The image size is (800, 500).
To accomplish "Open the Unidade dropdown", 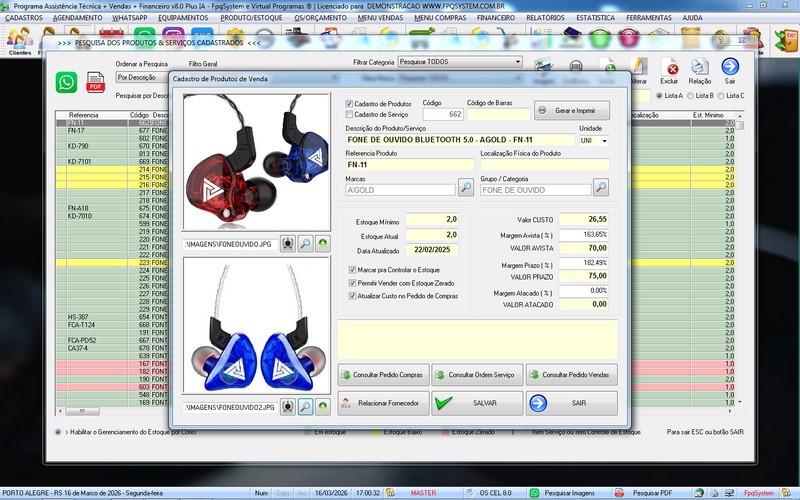I will [x=604, y=140].
